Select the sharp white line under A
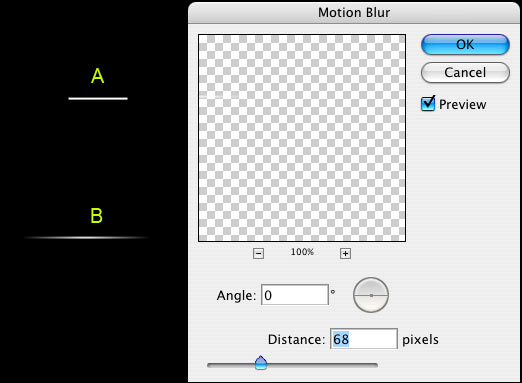522x383 pixels. [98, 98]
